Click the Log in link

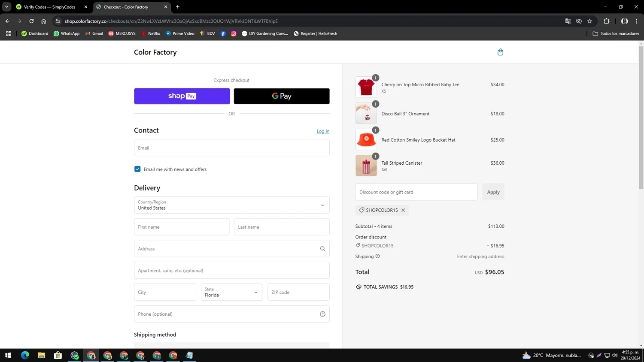pyautogui.click(x=323, y=131)
